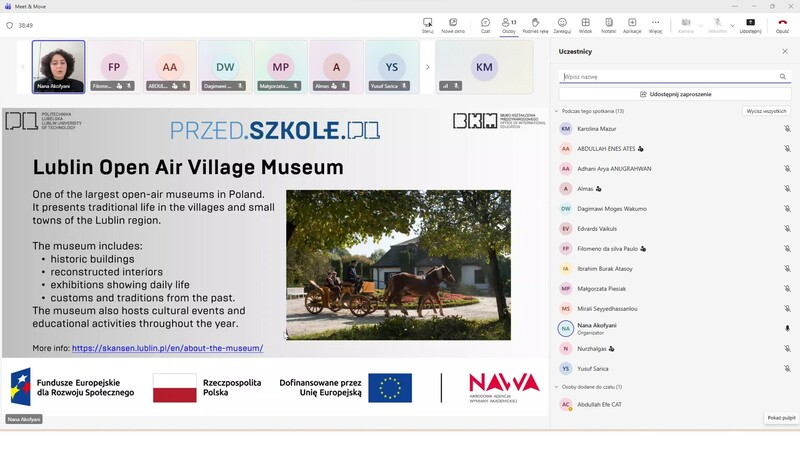The image size is (800, 459).
Task: Click 'Wycisz wszystkich' mute all button
Action: coord(766,111)
